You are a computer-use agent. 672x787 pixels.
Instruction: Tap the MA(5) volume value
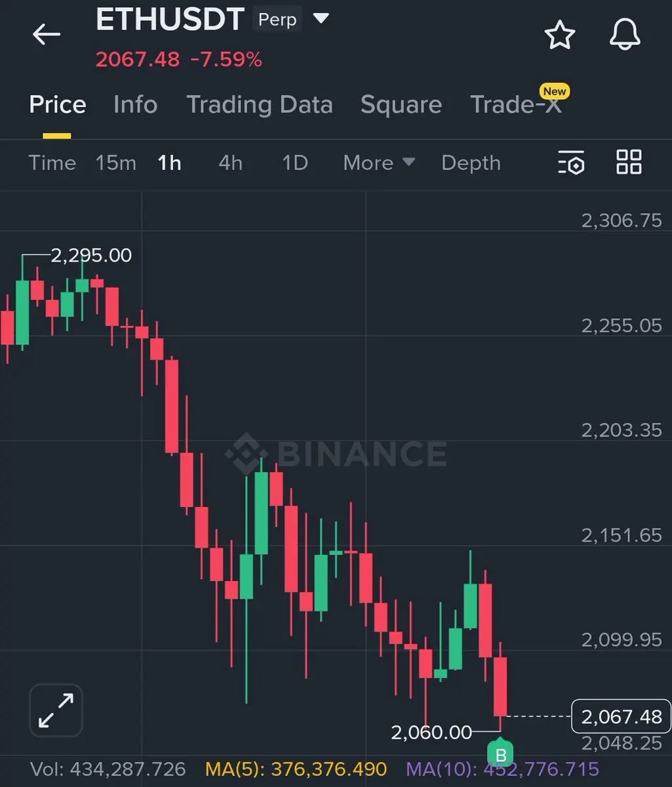pos(296,769)
